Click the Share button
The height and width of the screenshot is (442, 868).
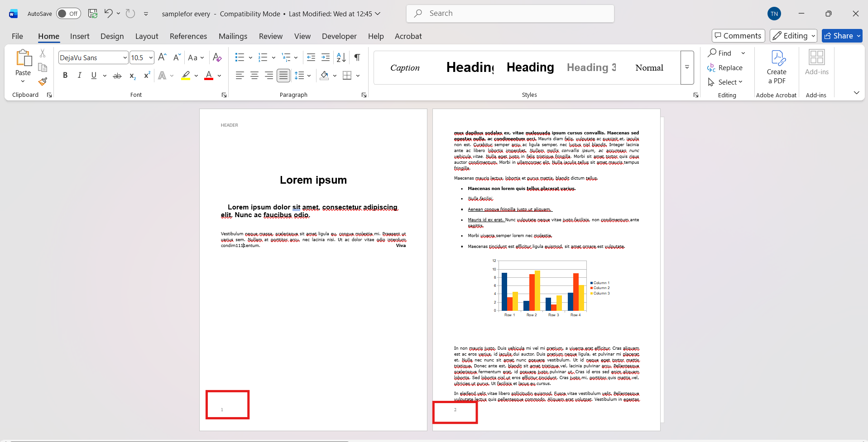(x=842, y=36)
